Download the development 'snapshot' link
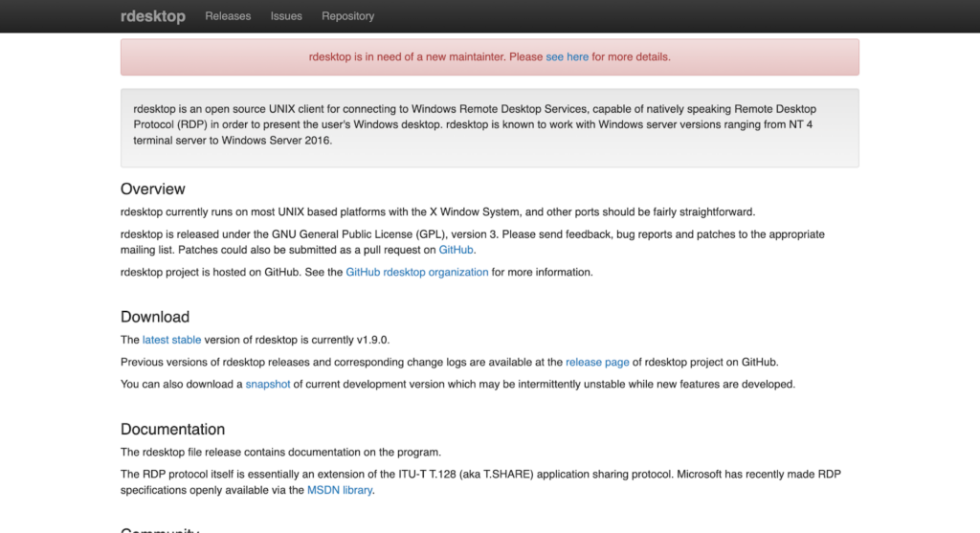Viewport: 980px width, 533px height. pyautogui.click(x=268, y=385)
